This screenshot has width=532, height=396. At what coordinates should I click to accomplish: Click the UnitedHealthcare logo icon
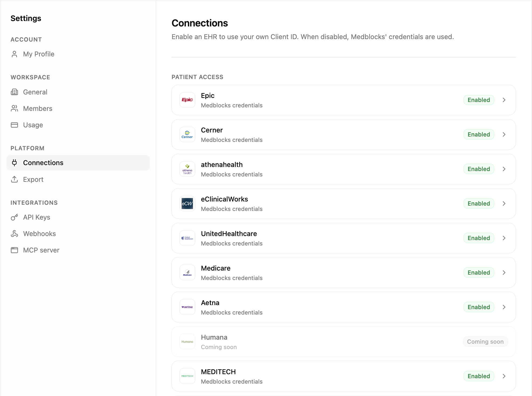tap(187, 238)
